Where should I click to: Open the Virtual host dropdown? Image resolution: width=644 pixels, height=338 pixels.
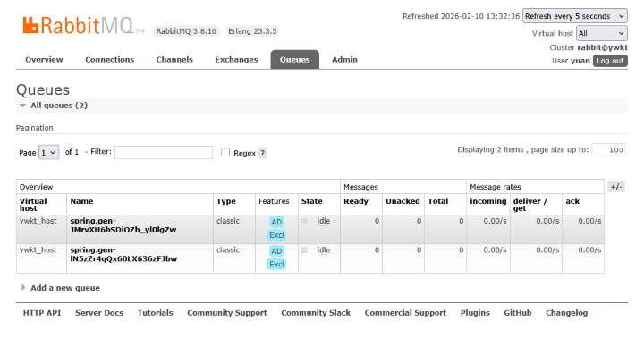pos(602,33)
